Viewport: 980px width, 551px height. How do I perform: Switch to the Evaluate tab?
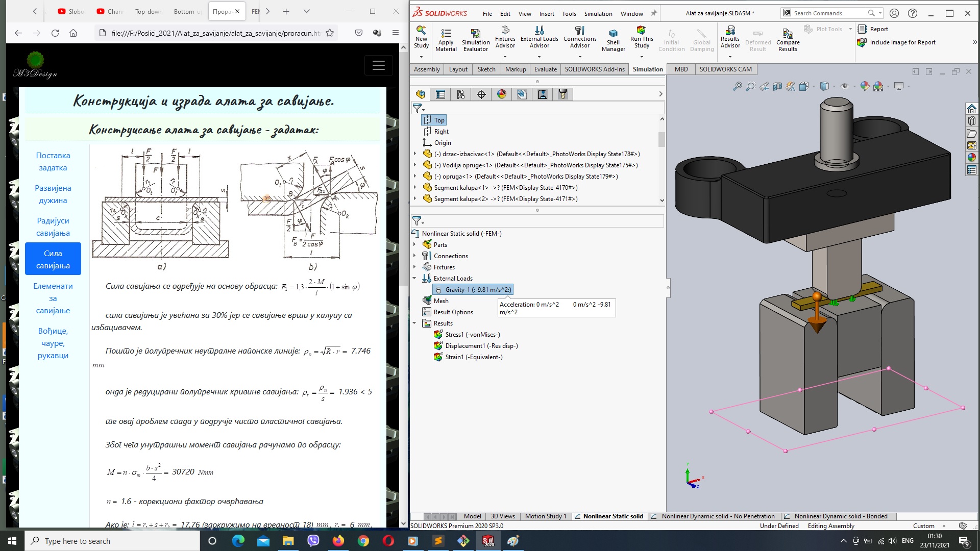point(545,69)
